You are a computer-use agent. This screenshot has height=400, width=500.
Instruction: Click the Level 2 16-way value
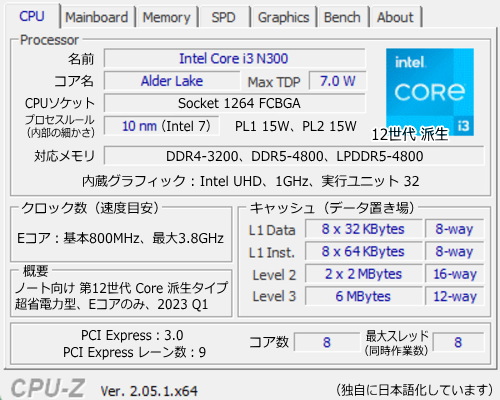point(454,274)
